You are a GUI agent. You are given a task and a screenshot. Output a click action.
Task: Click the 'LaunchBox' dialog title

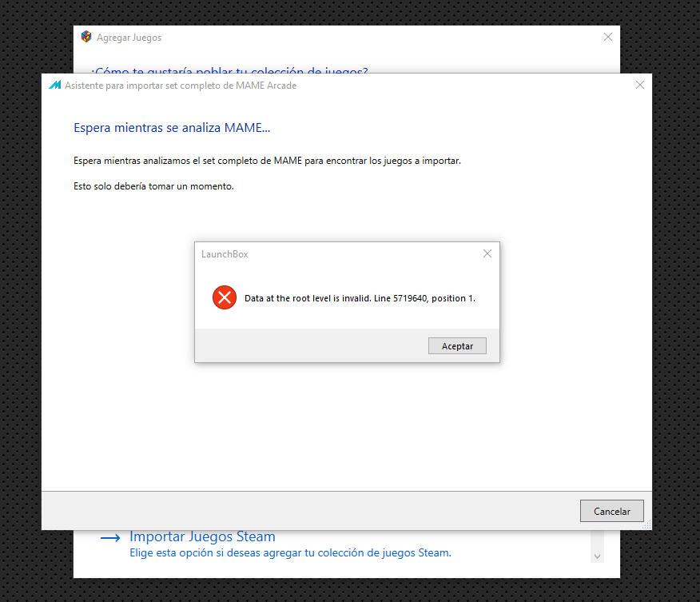coord(225,254)
